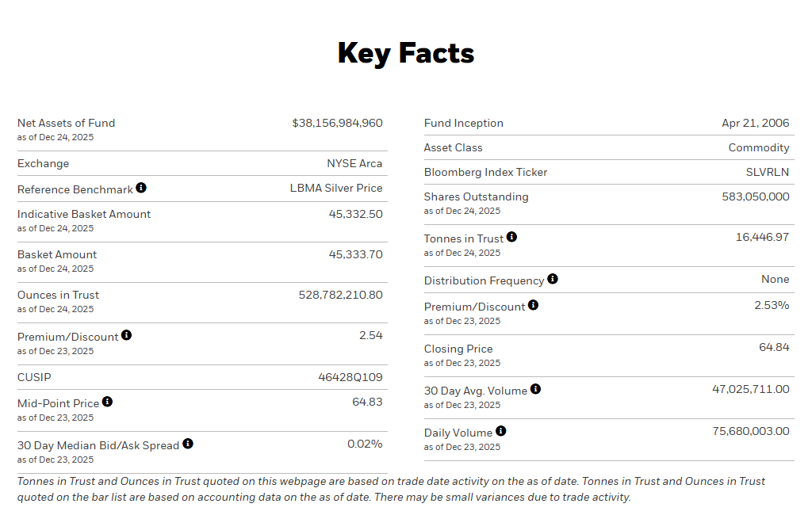Click info icon next to Reference Benchmark

click(x=141, y=188)
